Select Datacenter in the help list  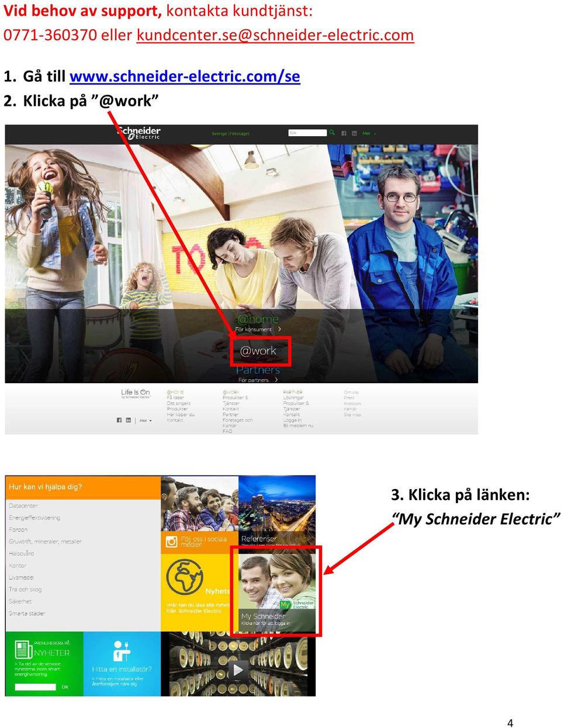click(23, 506)
